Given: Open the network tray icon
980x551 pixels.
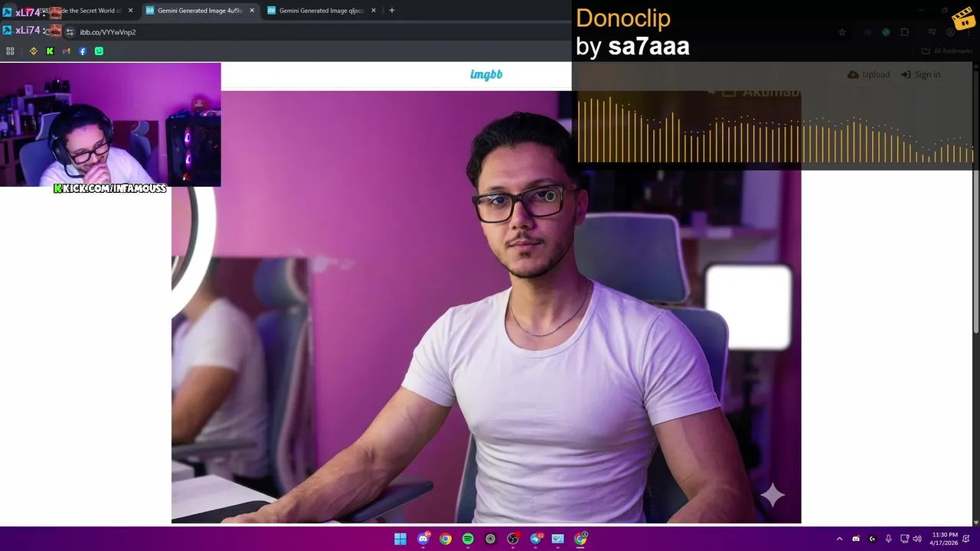Looking at the screenshot, I should click(x=904, y=540).
